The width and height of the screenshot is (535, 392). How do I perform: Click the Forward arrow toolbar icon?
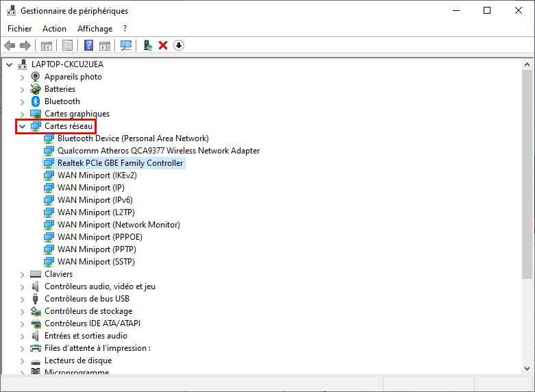pos(25,45)
